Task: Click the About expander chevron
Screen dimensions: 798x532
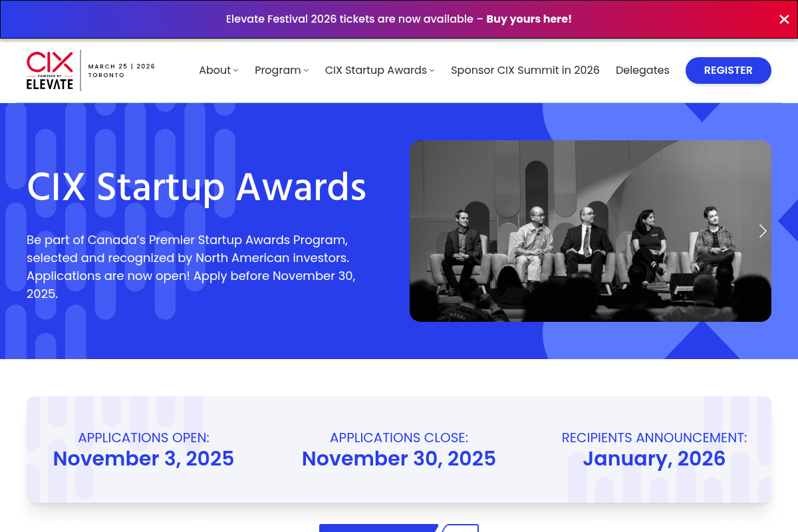Action: (236, 71)
